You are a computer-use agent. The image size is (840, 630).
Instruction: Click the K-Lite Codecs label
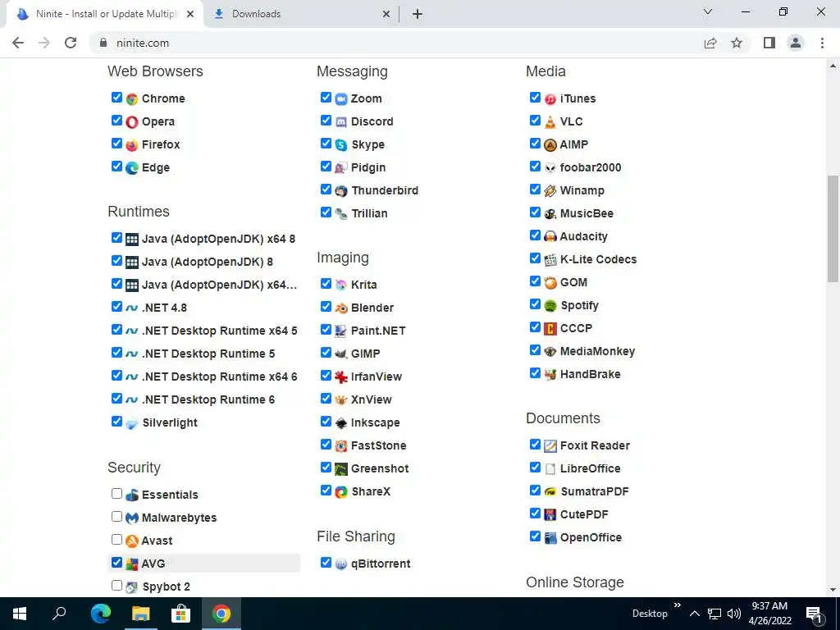598,259
